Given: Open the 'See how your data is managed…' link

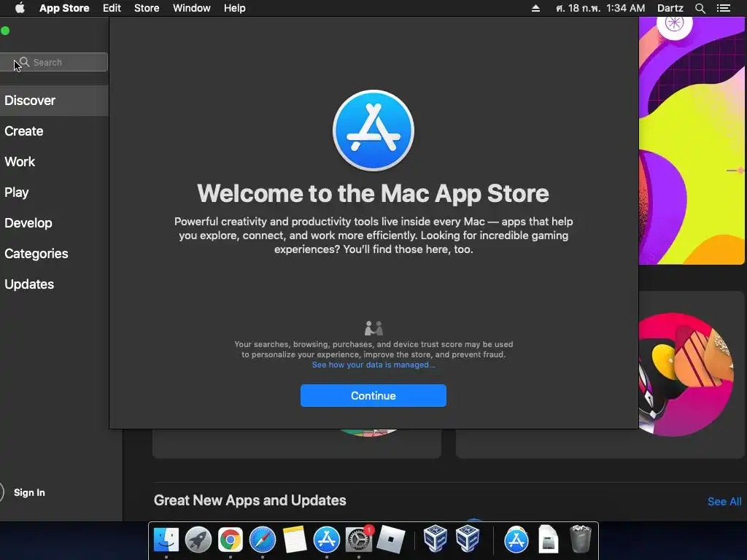Looking at the screenshot, I should tap(373, 365).
